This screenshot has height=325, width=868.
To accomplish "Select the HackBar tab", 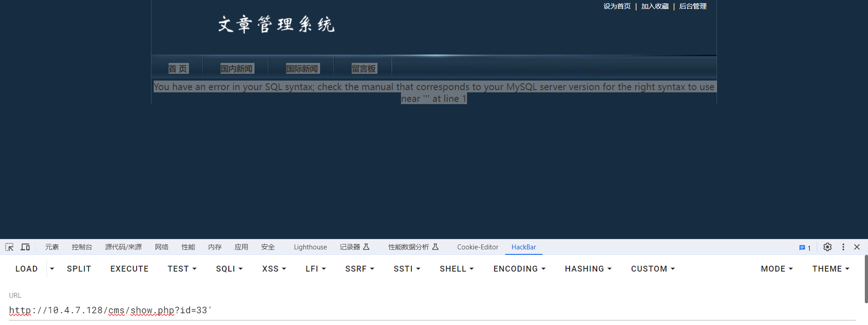I will 524,247.
